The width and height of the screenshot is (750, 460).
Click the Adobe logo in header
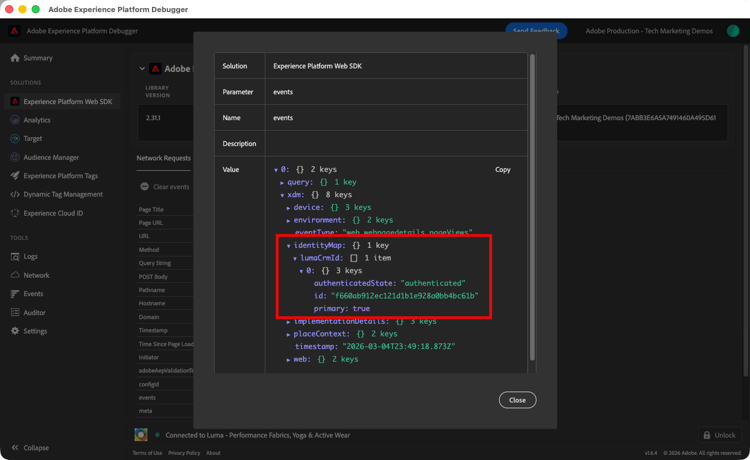[x=14, y=31]
